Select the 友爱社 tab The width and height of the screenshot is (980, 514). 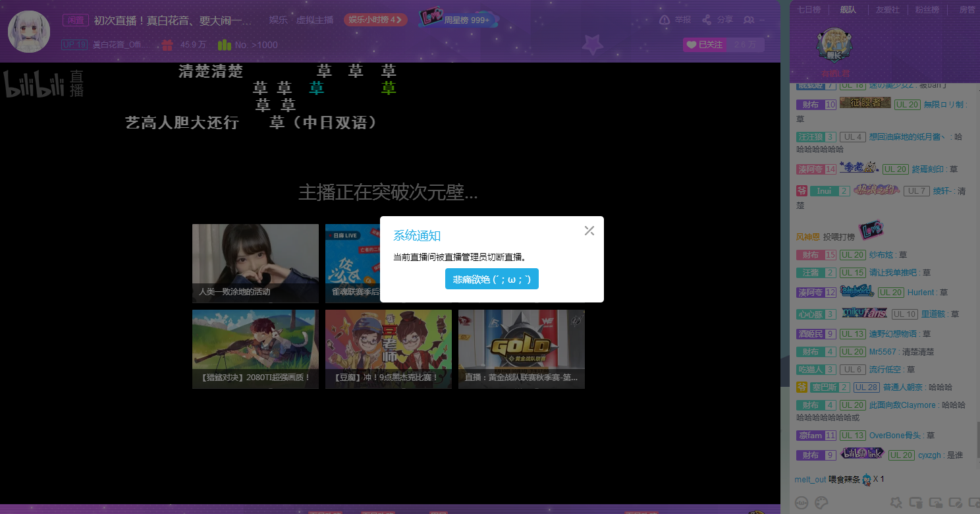[887, 10]
